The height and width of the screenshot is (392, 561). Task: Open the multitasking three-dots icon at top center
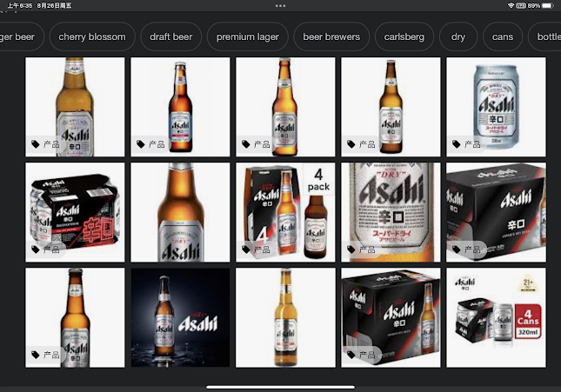[x=280, y=5]
